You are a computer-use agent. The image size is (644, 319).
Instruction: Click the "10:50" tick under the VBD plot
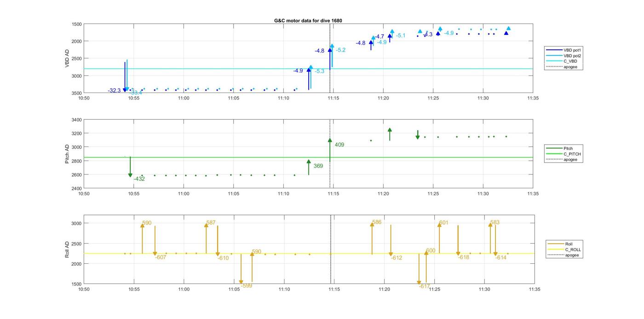click(x=84, y=98)
